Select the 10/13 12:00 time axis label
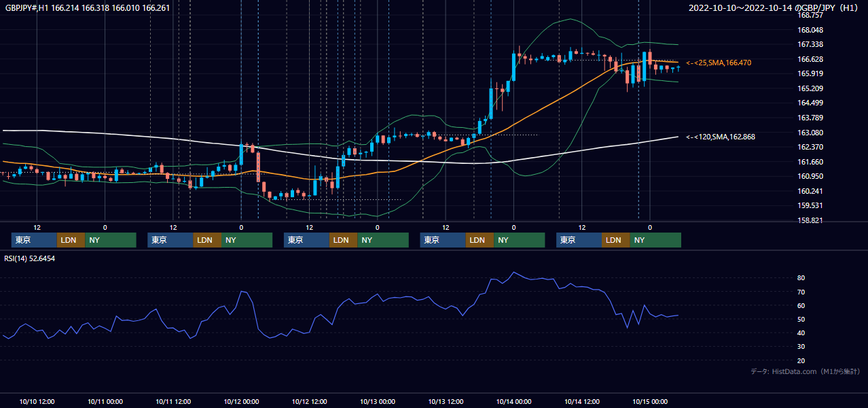The image size is (868, 408). [x=446, y=401]
